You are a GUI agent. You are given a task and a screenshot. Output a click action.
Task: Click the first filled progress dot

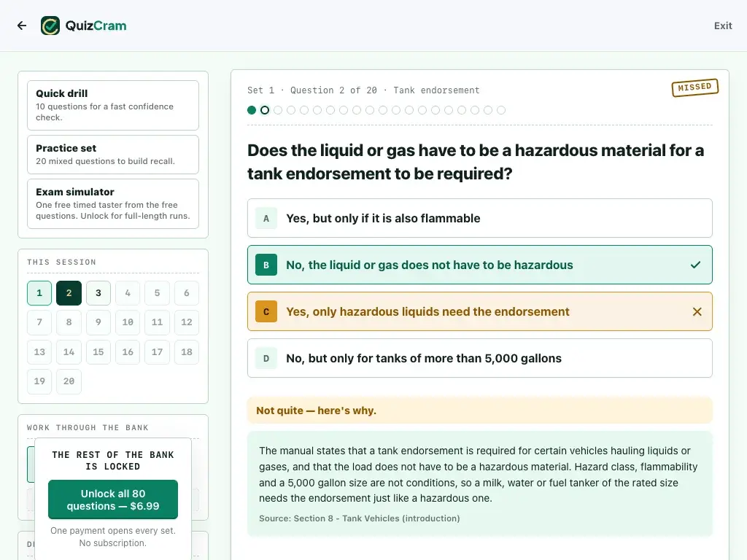[x=252, y=111]
